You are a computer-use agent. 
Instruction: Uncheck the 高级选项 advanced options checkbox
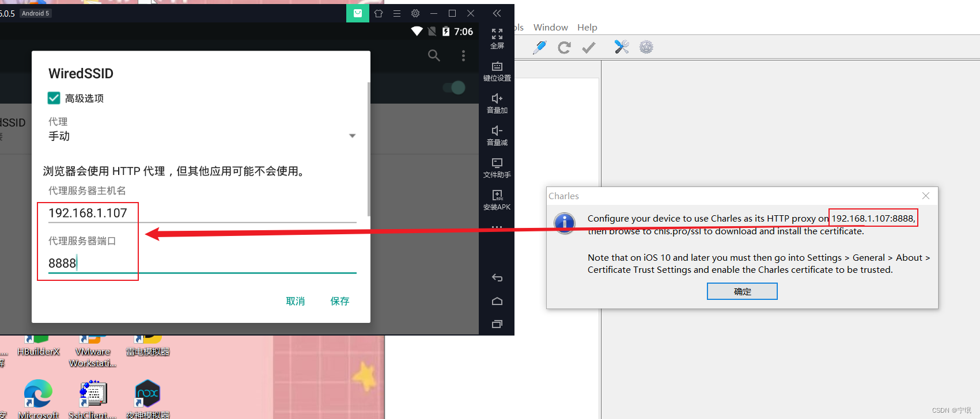tap(54, 98)
